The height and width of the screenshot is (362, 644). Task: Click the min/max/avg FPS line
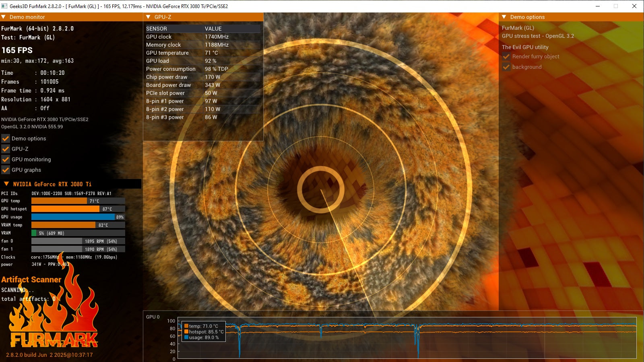(37, 61)
